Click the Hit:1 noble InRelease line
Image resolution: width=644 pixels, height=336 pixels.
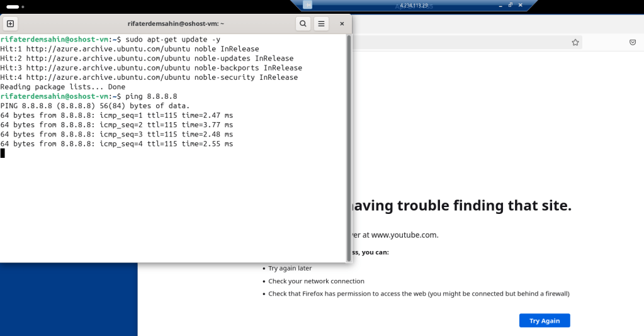130,49
